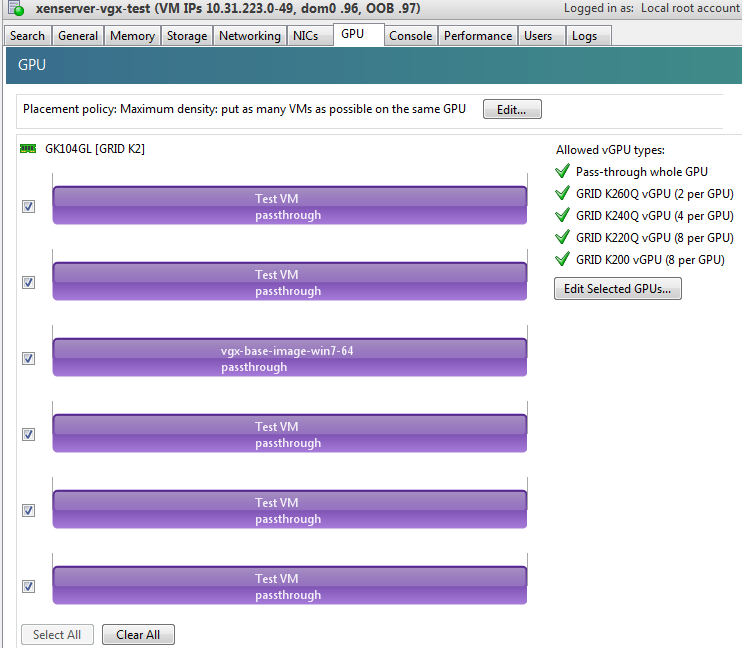This screenshot has width=742, height=648.
Task: Click the GRID K240Q vGPU checkmark icon
Action: 563,216
